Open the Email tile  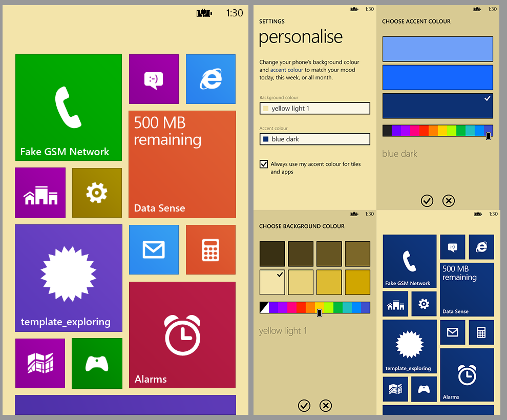coord(154,249)
